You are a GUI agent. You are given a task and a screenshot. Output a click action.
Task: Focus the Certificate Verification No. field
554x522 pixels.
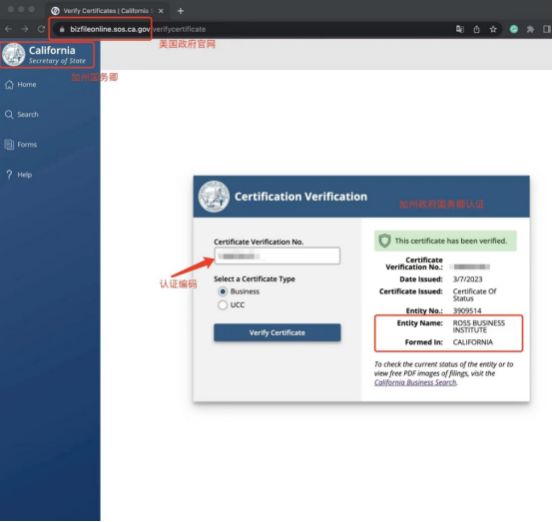277,256
